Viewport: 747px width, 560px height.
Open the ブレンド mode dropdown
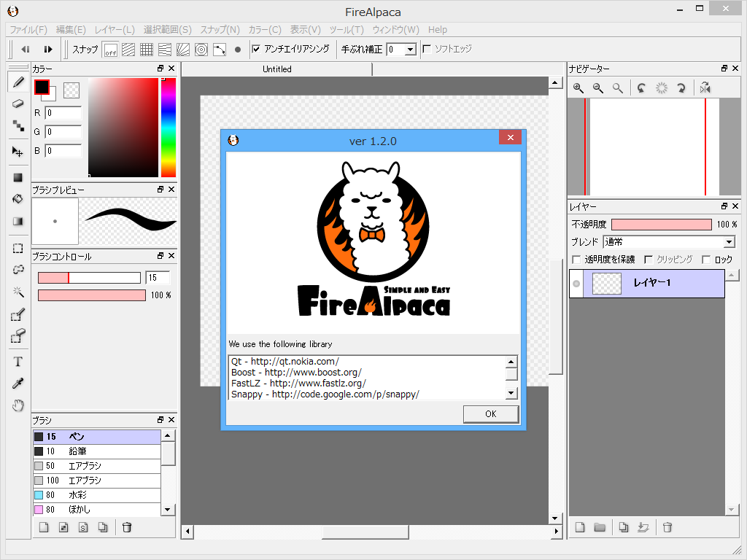729,242
